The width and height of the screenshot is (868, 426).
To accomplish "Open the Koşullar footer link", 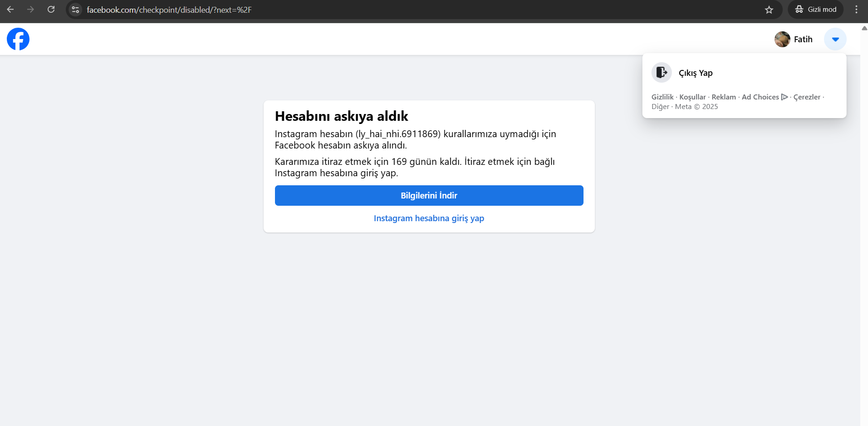I will point(692,97).
